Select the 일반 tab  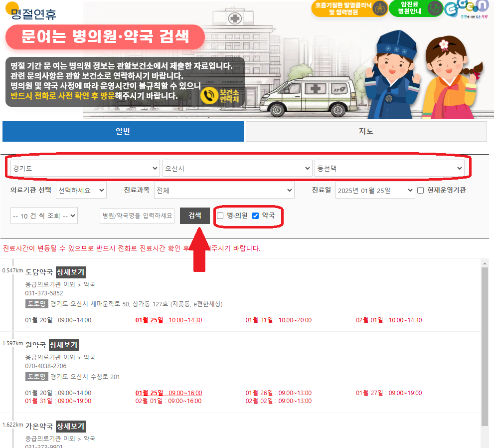(123, 131)
